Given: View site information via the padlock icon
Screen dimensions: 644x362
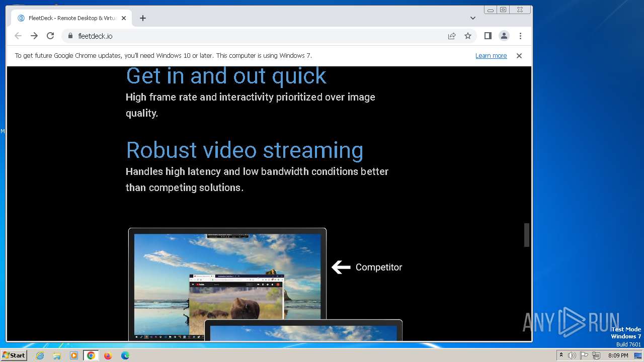Looking at the screenshot, I should (x=70, y=36).
